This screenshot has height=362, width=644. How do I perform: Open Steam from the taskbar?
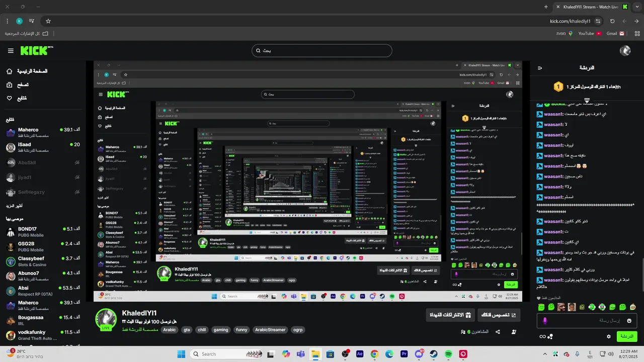(434, 354)
